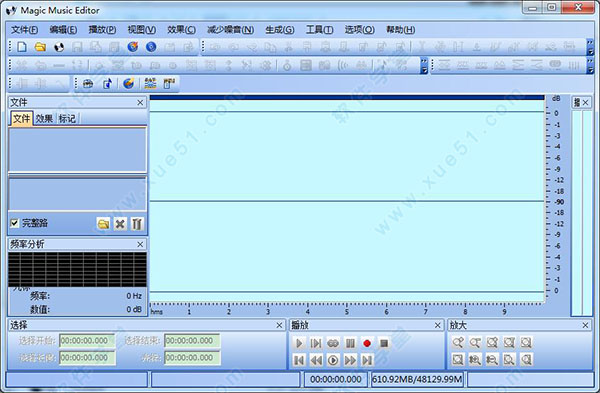Viewport: 600px width, 393px height.
Task: Open the 生成(G) menu
Action: 280,29
